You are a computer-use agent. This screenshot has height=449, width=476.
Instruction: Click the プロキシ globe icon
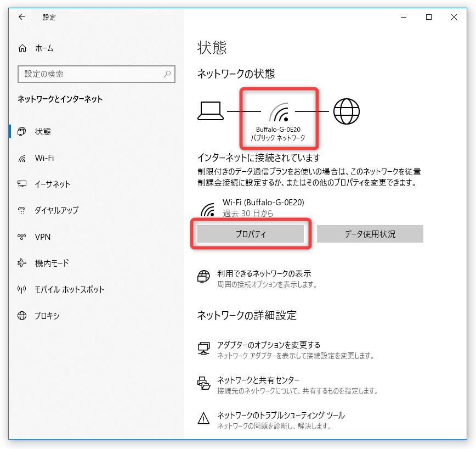[x=22, y=316]
